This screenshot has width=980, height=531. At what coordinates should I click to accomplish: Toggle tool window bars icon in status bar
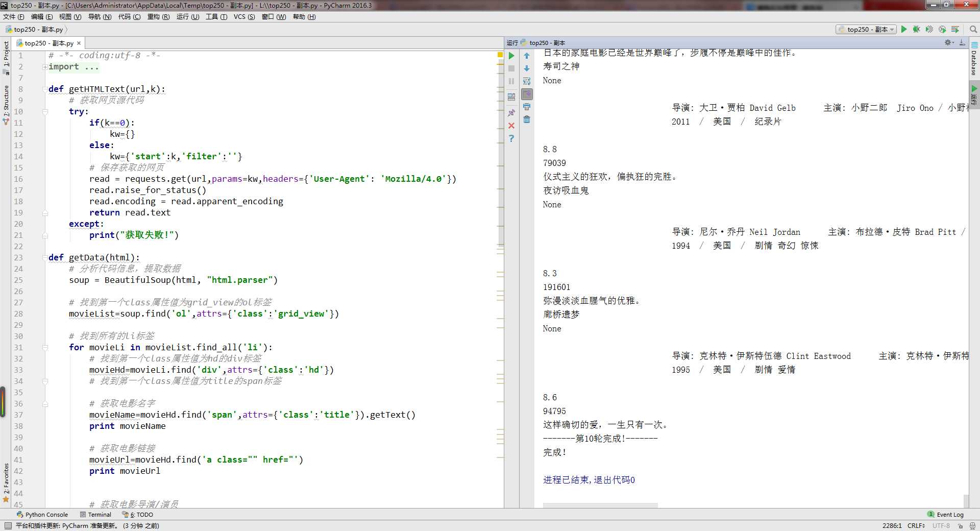click(x=8, y=525)
